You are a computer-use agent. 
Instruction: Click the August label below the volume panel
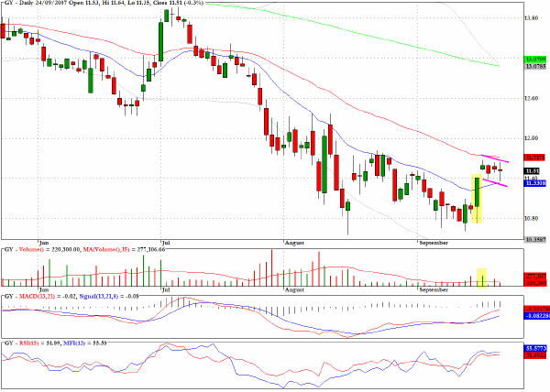click(x=294, y=289)
